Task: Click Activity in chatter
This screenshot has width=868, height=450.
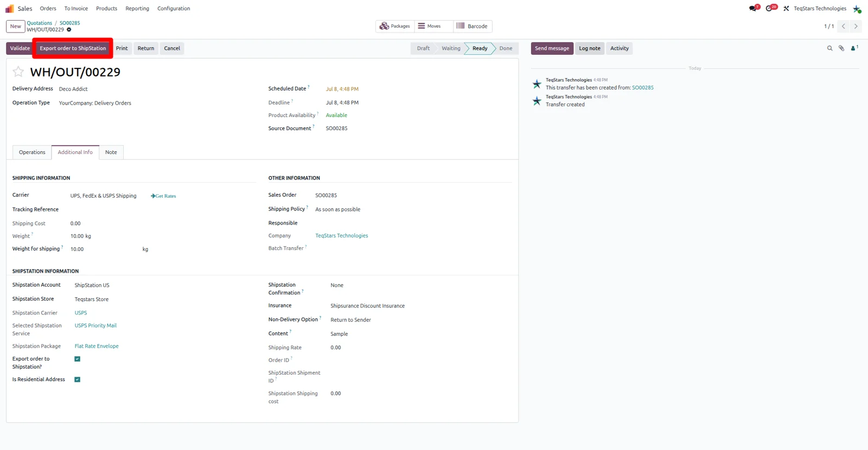Action: tap(620, 48)
